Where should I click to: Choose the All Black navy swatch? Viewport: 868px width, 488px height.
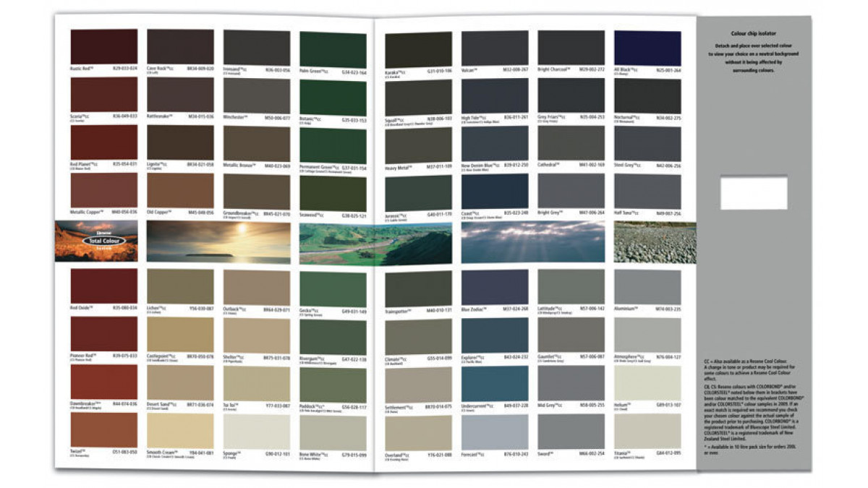pos(647,48)
